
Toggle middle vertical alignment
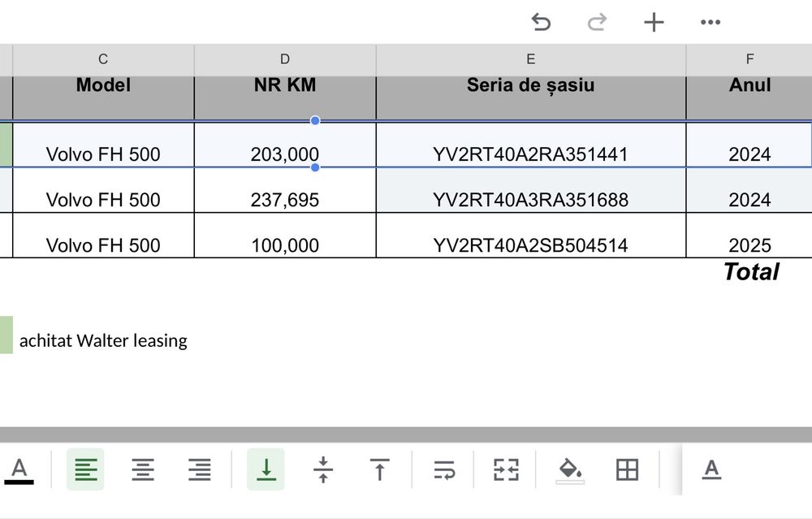tap(323, 469)
